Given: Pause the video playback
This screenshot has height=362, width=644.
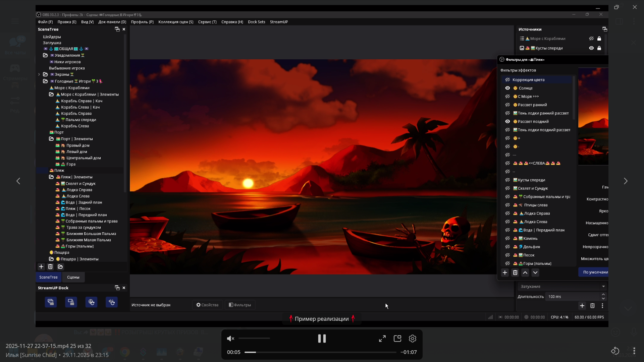Looking at the screenshot, I should pos(322,339).
